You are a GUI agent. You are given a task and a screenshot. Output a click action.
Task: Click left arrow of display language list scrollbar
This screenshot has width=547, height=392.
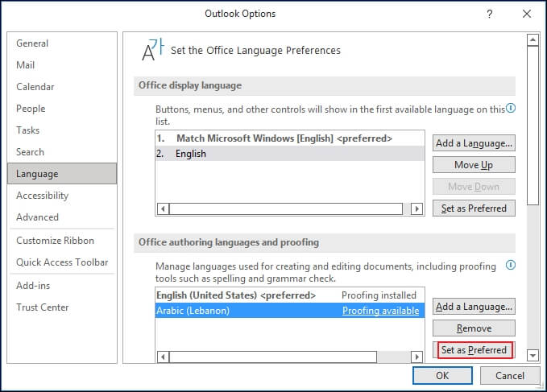coord(163,209)
